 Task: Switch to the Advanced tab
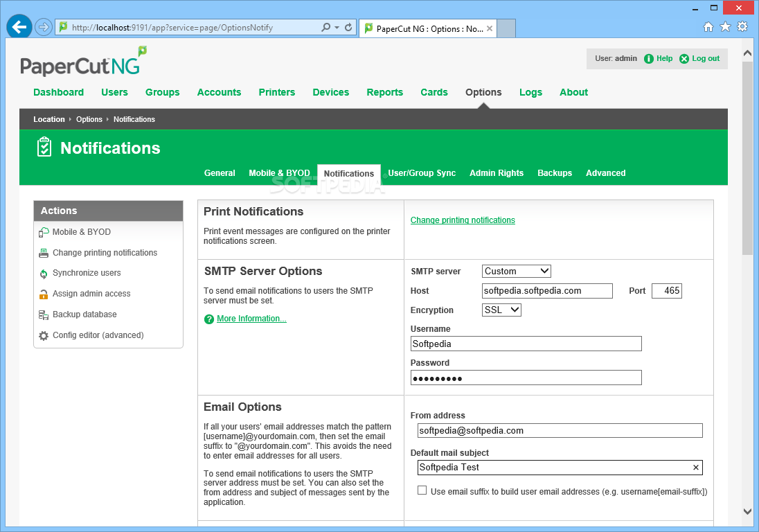605,172
